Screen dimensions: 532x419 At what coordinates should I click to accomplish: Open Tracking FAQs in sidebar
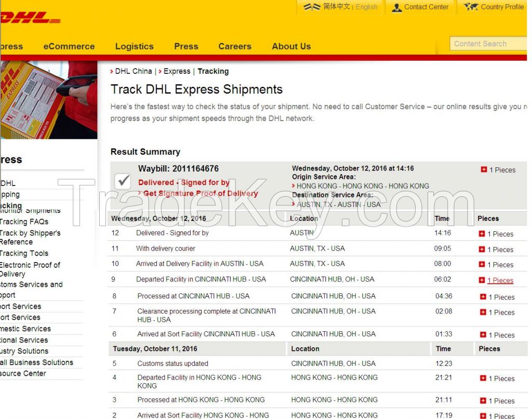pyautogui.click(x=24, y=222)
